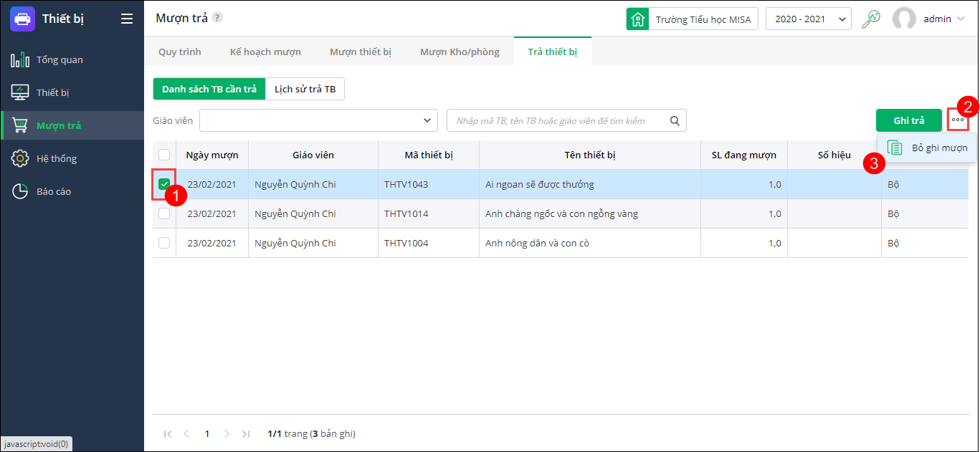Screen dimensions: 980x452
Task: Open Tổng quan in the sidebar
Action: (x=72, y=59)
